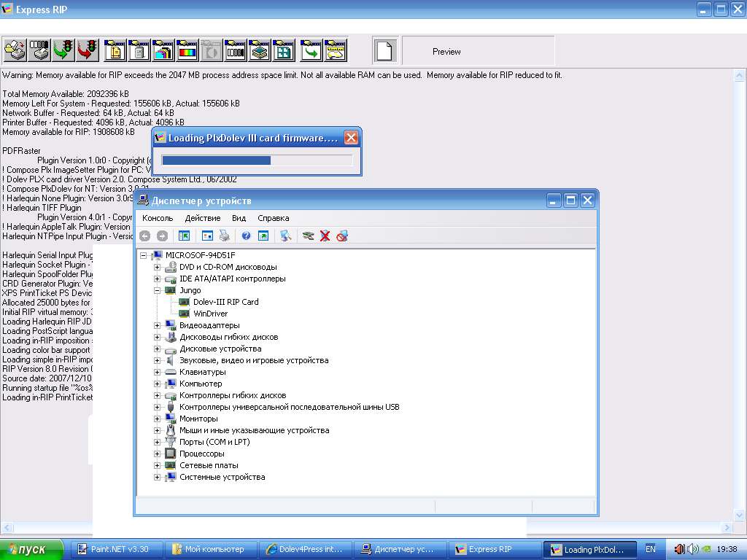Viewport: 747px width, 560px height.
Task: Open the Действие menu
Action: 203,218
